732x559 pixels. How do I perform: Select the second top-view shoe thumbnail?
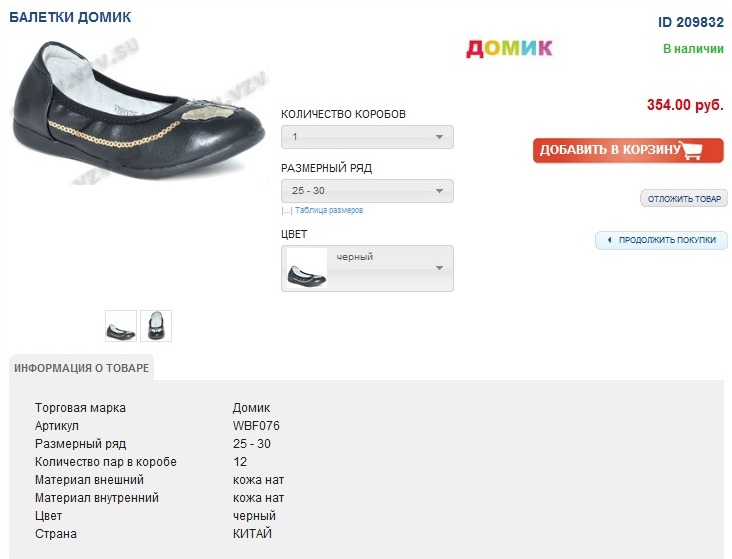coord(156,326)
